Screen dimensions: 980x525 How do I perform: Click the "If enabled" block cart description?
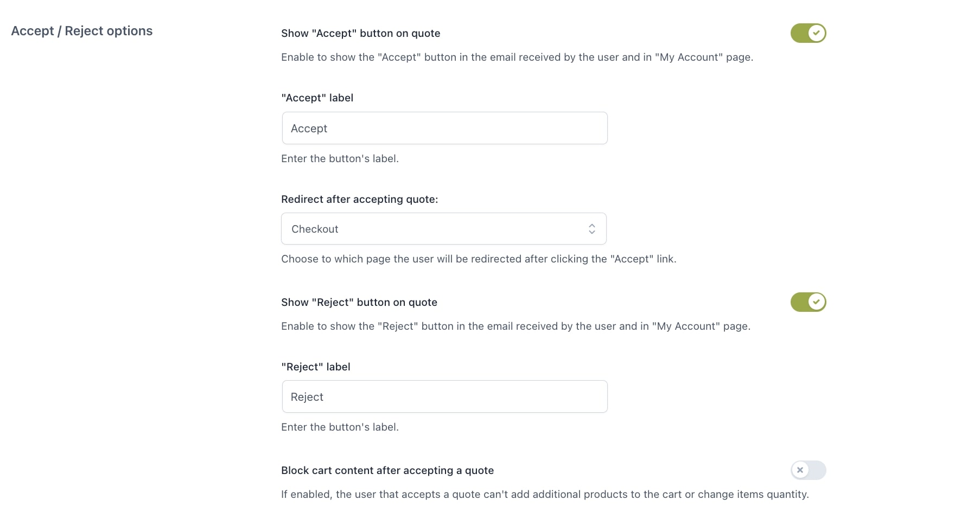pyautogui.click(x=544, y=495)
